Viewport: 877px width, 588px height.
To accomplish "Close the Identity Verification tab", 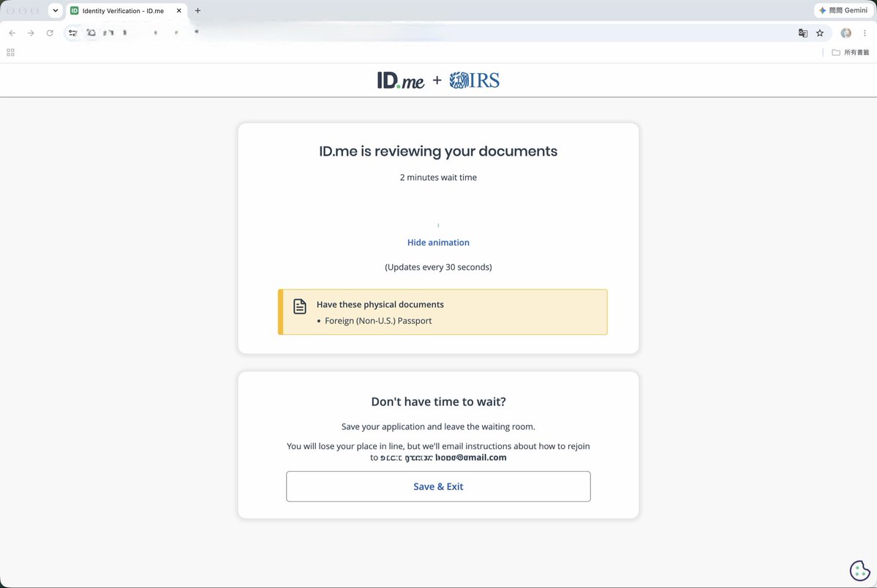I will click(179, 11).
